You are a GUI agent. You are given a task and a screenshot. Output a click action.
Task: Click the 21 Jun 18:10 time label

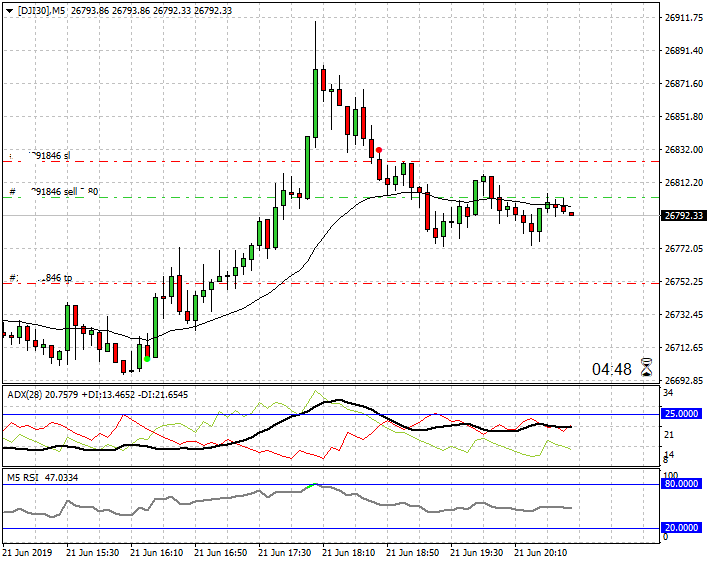(x=349, y=553)
